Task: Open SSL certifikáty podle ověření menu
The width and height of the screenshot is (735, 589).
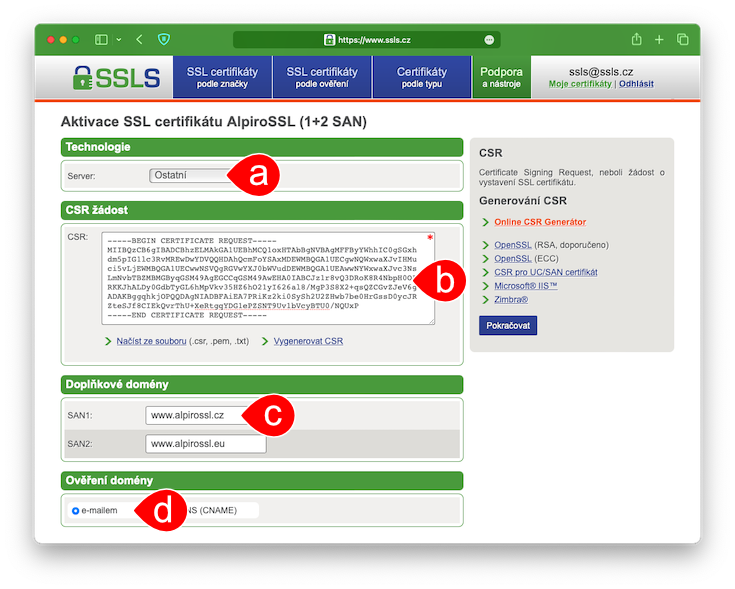Action: pyautogui.click(x=321, y=77)
